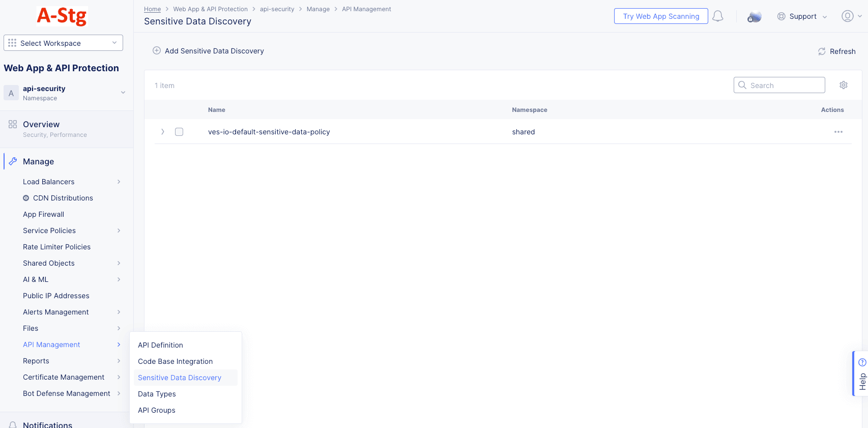868x428 pixels.
Task: Click the Help question mark icon
Action: point(862,362)
